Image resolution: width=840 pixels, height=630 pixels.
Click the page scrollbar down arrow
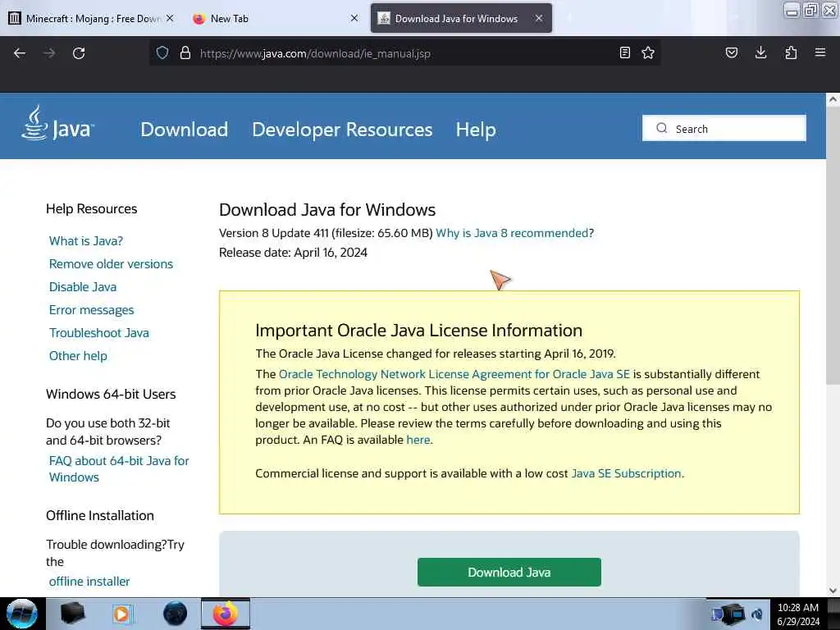(x=833, y=591)
